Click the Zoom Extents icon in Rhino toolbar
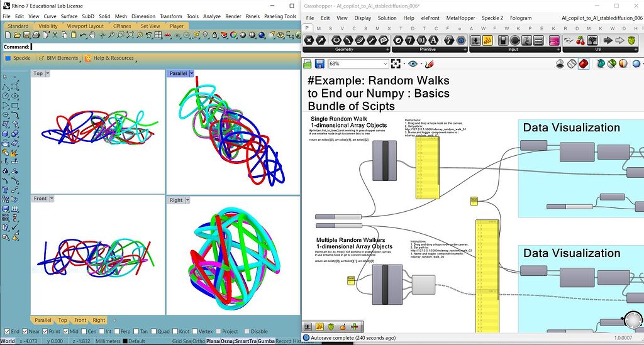644x345 pixels. (130, 35)
